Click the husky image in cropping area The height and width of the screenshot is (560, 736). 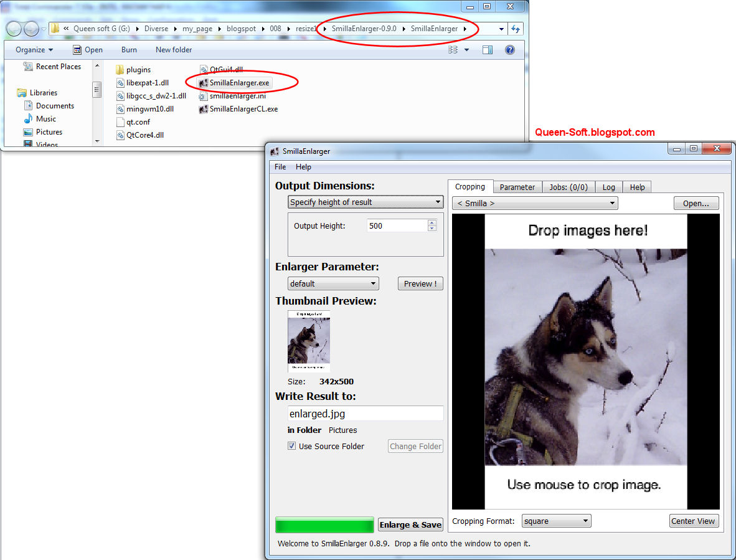coord(586,357)
